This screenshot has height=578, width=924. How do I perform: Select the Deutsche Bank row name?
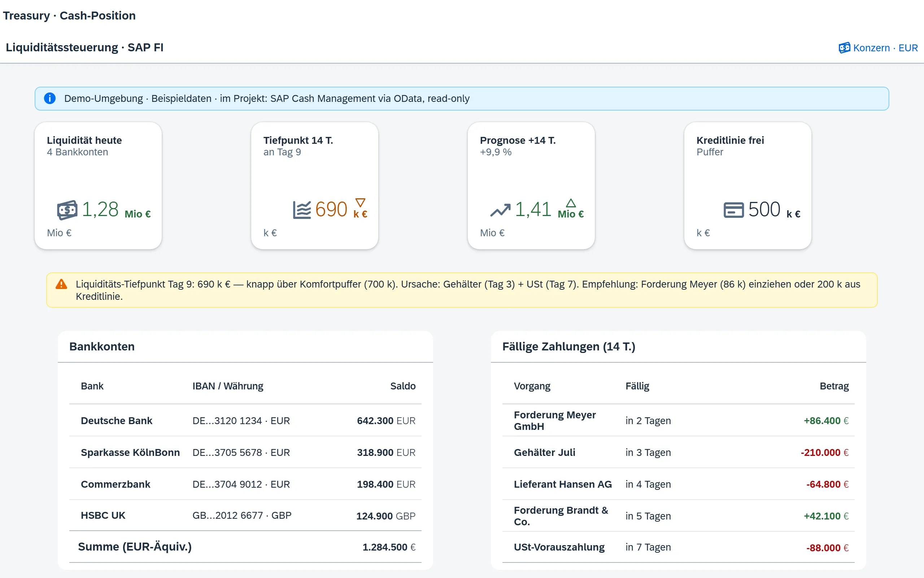click(x=117, y=420)
